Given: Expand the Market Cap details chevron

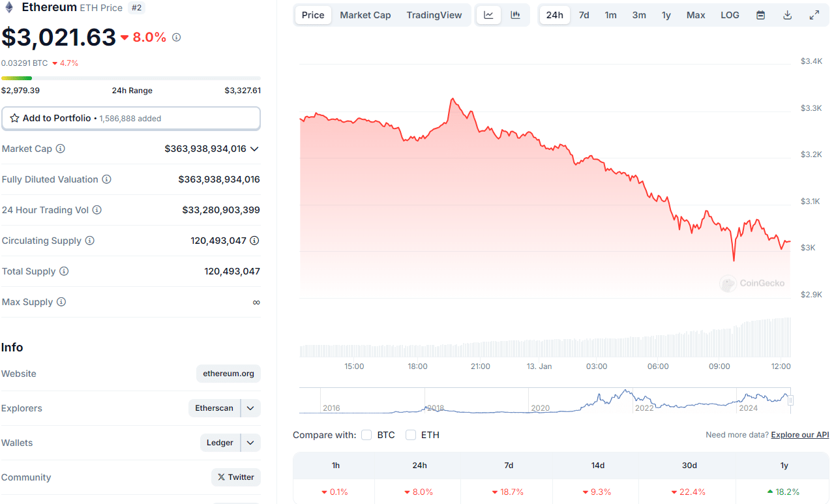Looking at the screenshot, I should pyautogui.click(x=254, y=149).
